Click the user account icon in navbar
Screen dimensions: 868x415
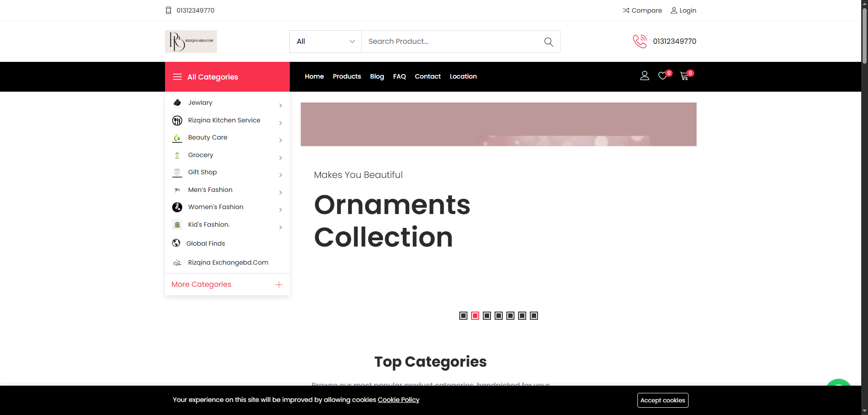[645, 76]
